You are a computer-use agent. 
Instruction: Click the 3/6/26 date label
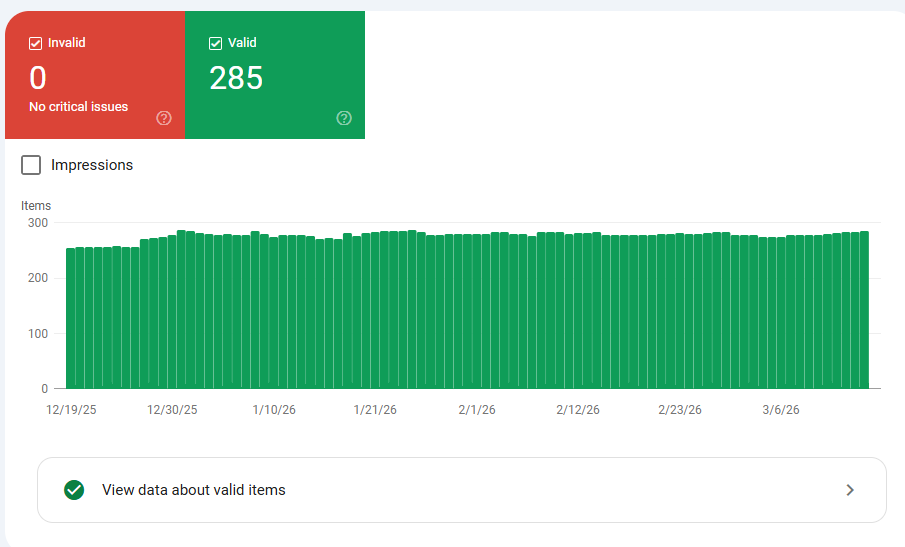(781, 410)
